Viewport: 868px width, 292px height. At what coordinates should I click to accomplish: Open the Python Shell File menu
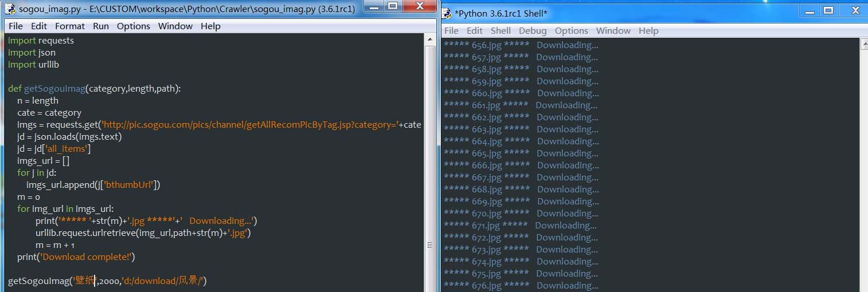[452, 30]
